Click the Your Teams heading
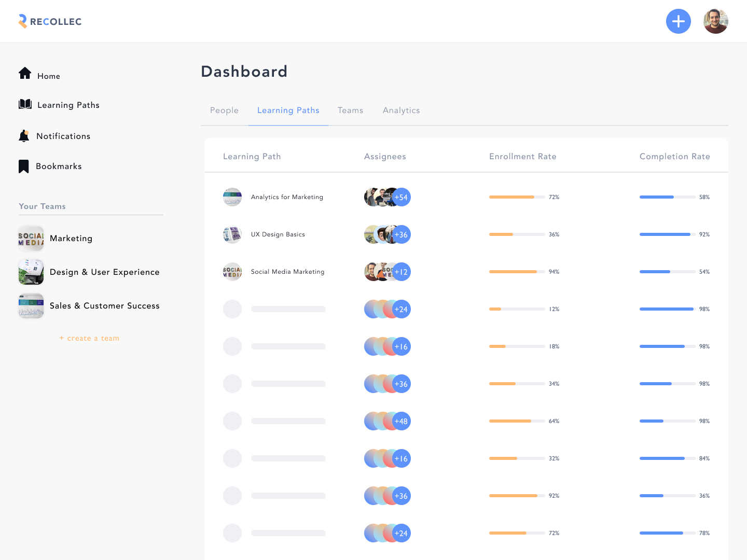Image resolution: width=747 pixels, height=560 pixels. click(x=43, y=206)
